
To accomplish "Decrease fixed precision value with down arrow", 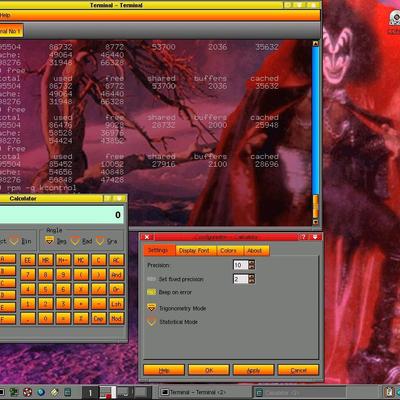I will pyautogui.click(x=252, y=281).
